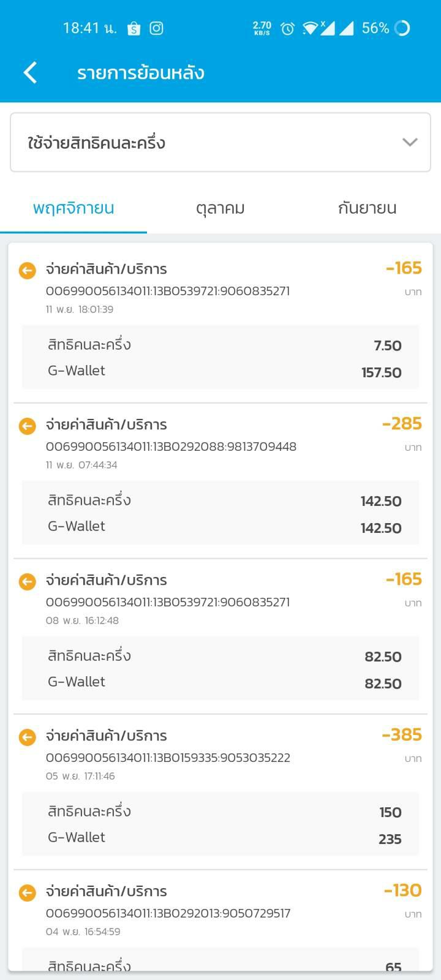Open the Shopee notification icon
Screen dimensions: 441x980
coord(134,28)
